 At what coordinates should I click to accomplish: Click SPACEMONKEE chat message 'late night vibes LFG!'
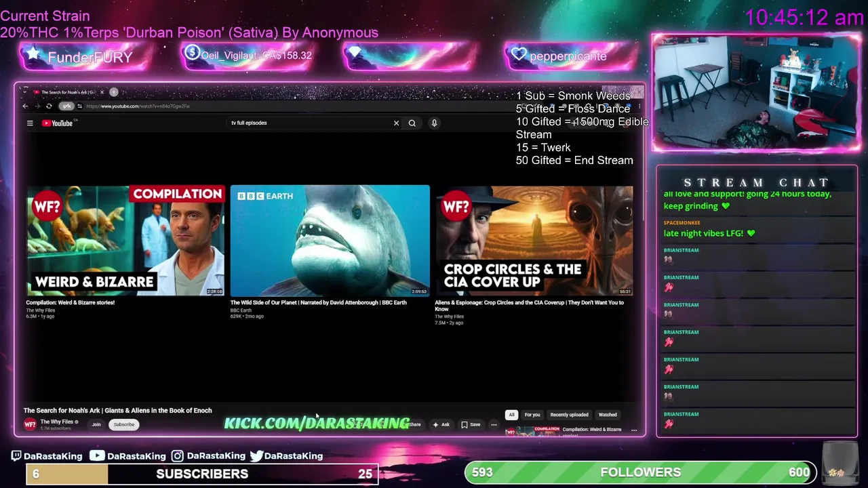pyautogui.click(x=709, y=233)
